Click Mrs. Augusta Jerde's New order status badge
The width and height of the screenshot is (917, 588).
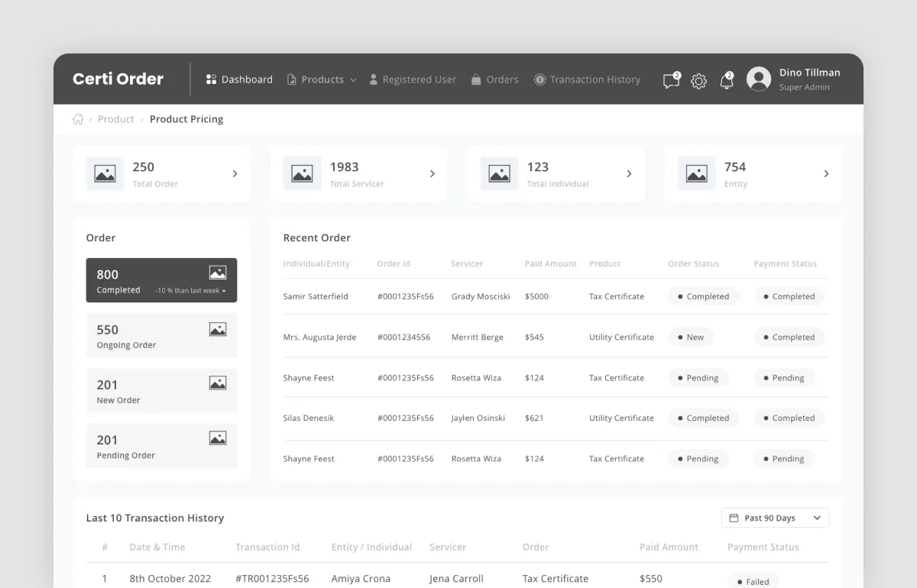[691, 337]
